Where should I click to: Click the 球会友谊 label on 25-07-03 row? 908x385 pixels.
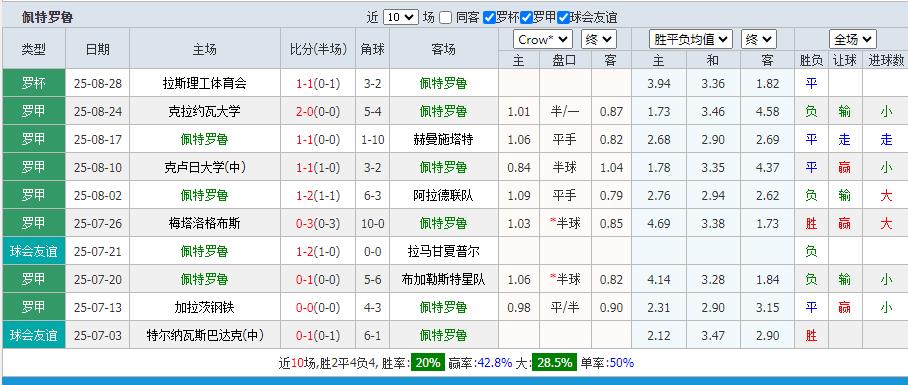pyautogui.click(x=34, y=335)
